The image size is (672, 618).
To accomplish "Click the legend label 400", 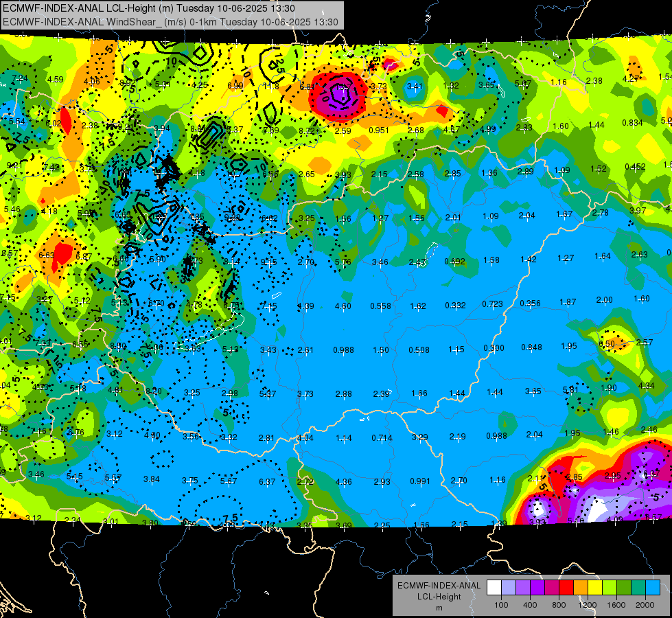I will point(530,605).
